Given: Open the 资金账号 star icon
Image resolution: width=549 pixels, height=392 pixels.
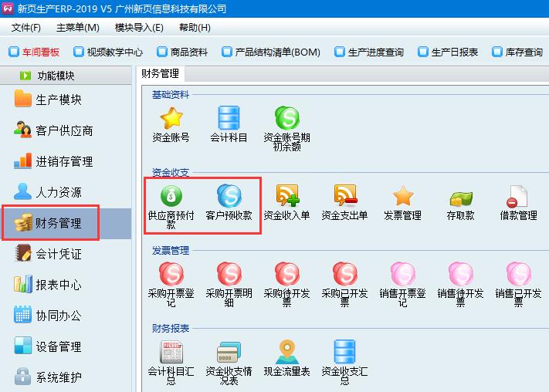Looking at the screenshot, I should pyautogui.click(x=171, y=119).
